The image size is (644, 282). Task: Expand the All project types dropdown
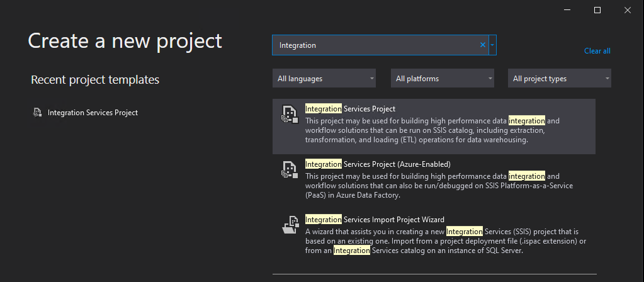(x=560, y=79)
